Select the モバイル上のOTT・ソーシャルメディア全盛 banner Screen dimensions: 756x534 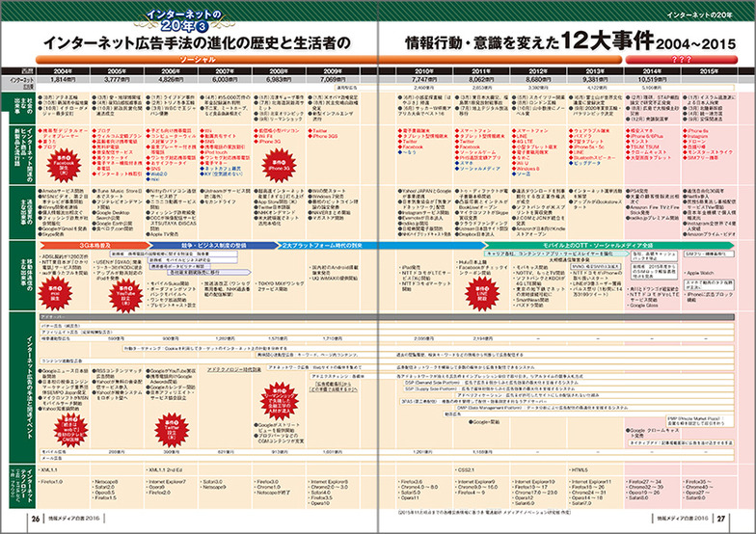(610, 245)
